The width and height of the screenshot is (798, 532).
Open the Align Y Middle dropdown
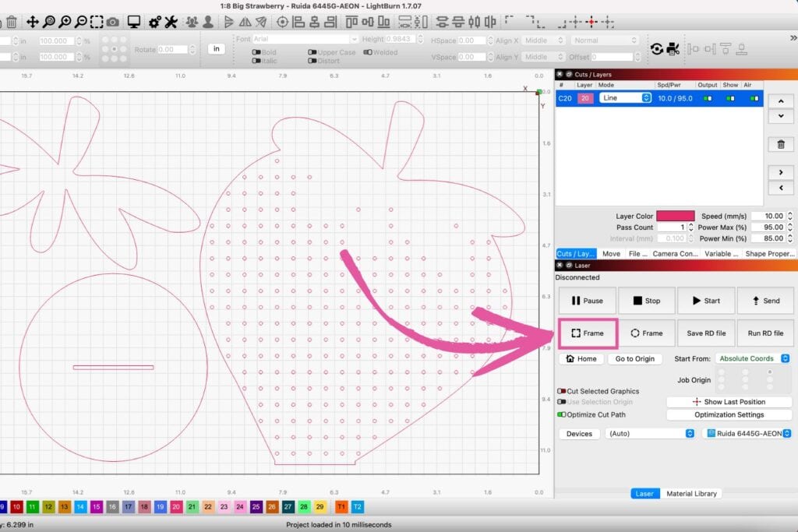coord(543,57)
